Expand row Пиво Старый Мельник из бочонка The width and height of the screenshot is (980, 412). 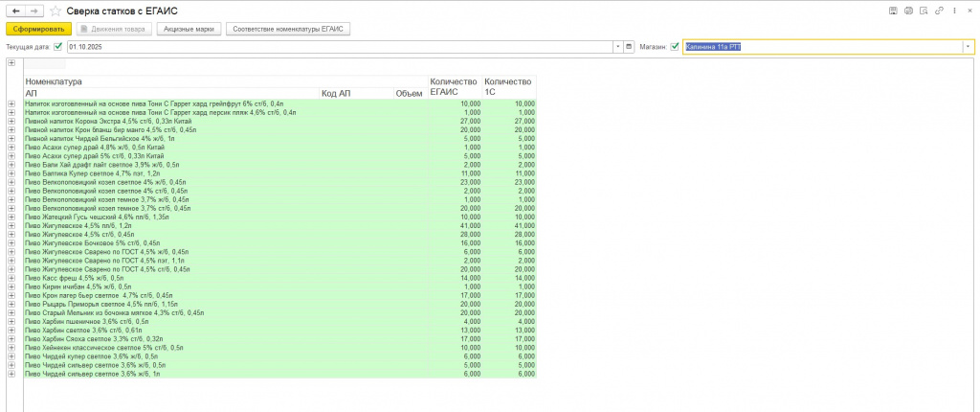point(11,311)
